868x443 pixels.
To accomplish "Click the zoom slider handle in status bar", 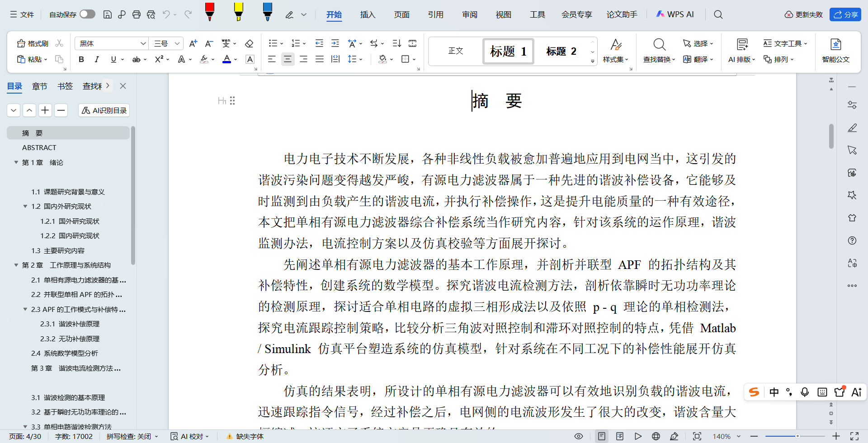I will [797, 436].
